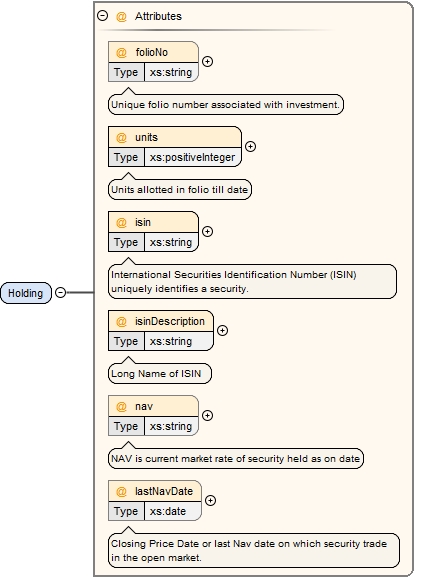Viewport: 431px width, 578px height.
Task: Collapse the Attributes group
Action: [102, 15]
